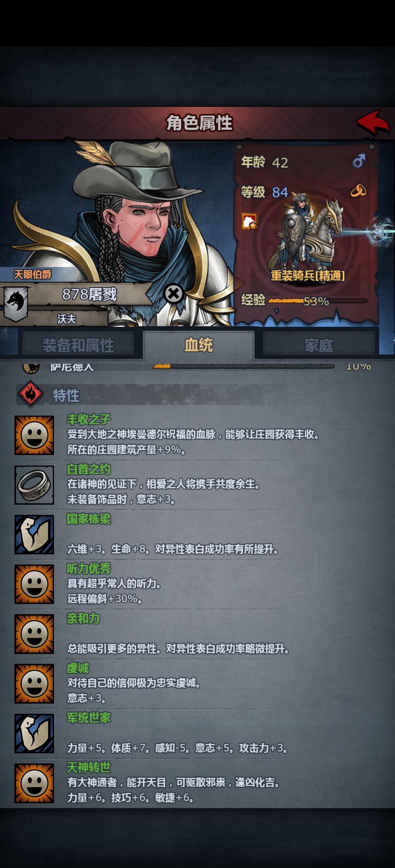The height and width of the screenshot is (868, 395).
Task: Open the 家庭 tab
Action: 319,345
